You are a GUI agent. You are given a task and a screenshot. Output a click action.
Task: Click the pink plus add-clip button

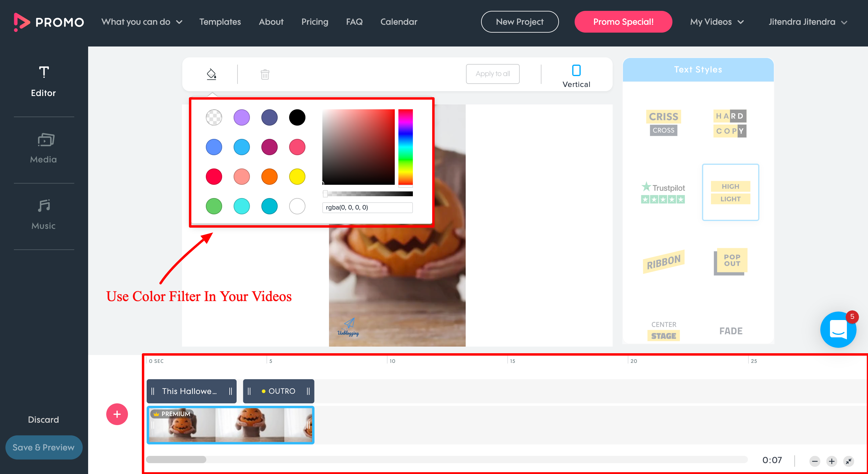pyautogui.click(x=117, y=414)
